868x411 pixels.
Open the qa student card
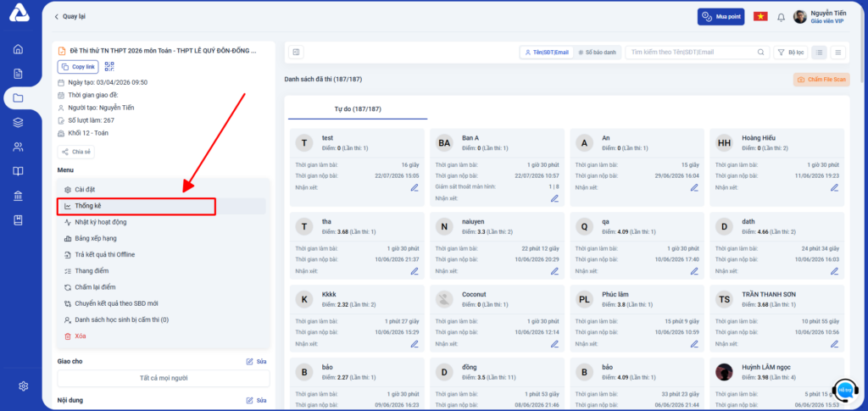point(637,246)
